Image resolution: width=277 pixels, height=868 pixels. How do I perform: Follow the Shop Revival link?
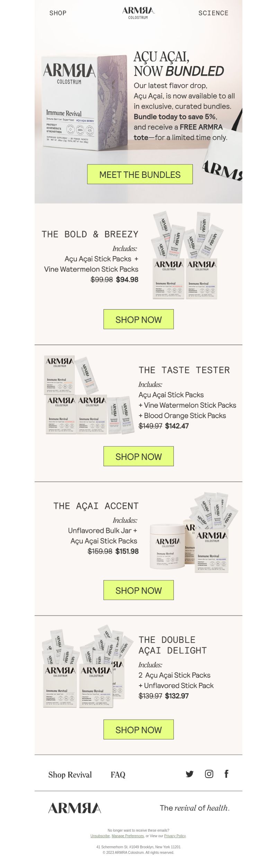(70, 775)
